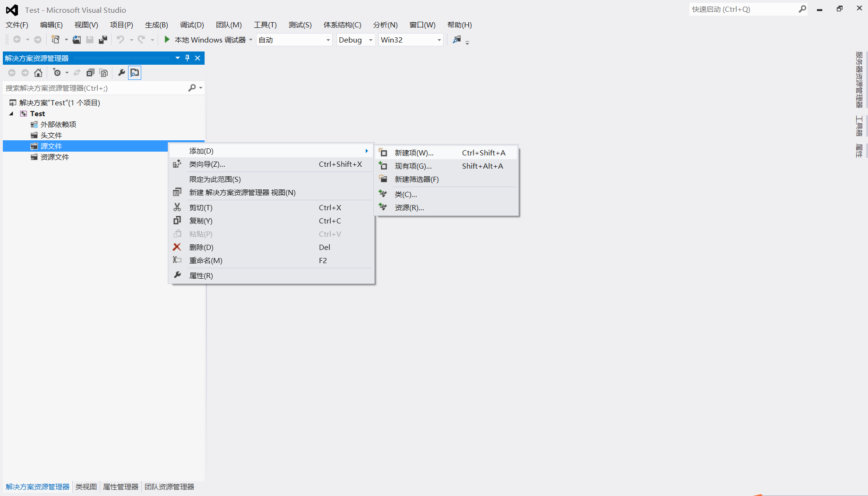Viewport: 868px width, 496px height.
Task: Click the Undo icon on the main toolbar
Action: 120,40
